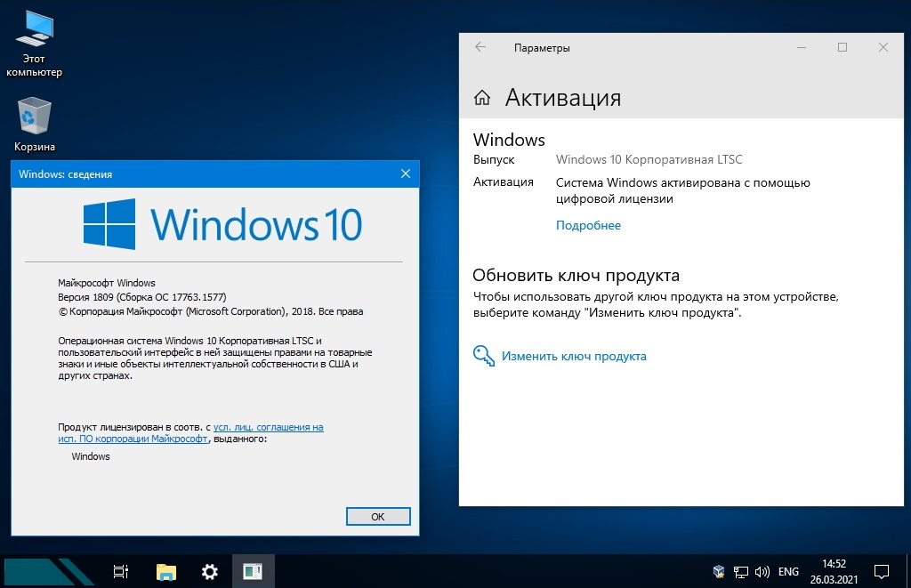Screen dimensions: 911x588
Task: Click the VirtualBox tray icon
Action: (719, 572)
